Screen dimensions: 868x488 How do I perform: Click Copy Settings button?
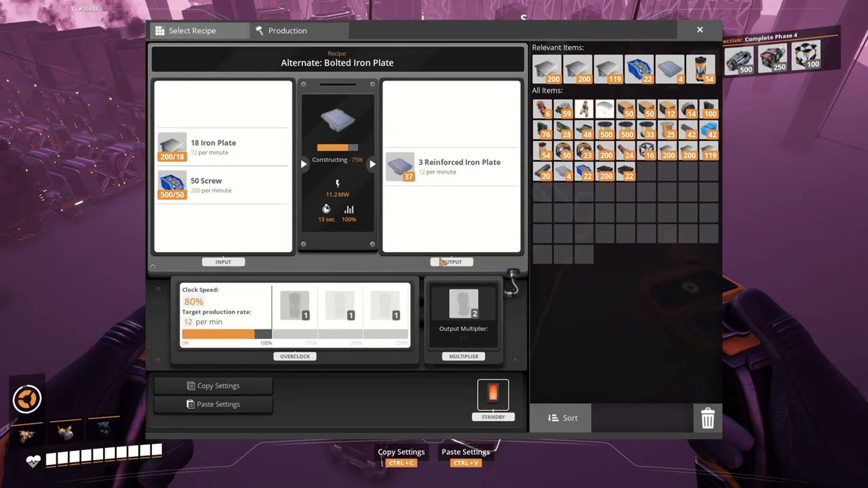tap(213, 386)
